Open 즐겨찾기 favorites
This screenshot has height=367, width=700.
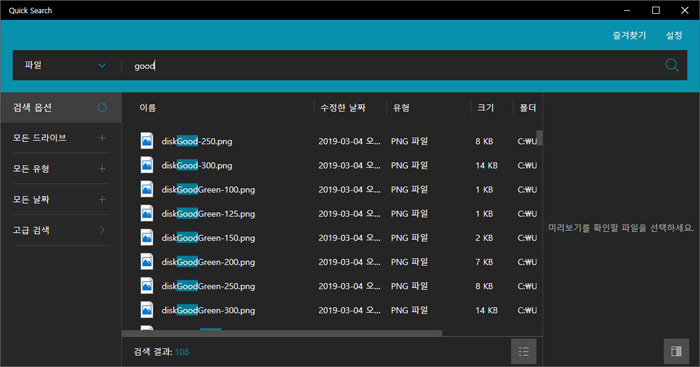(629, 35)
